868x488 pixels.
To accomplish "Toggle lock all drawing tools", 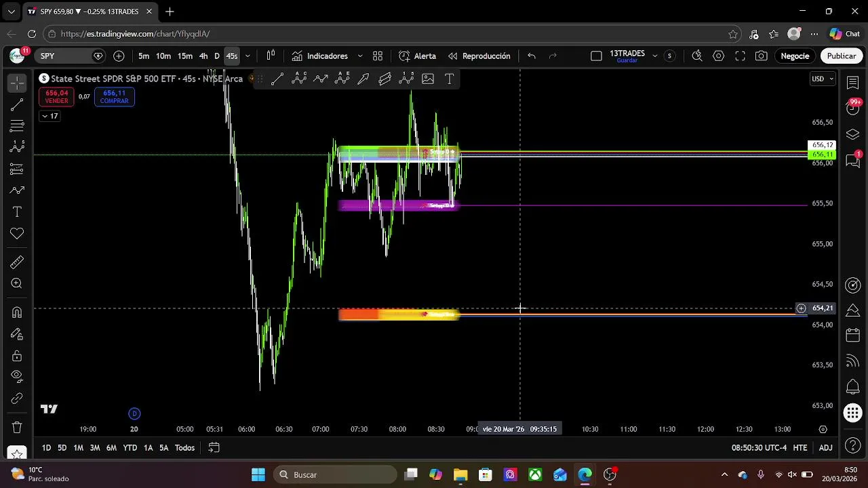I will pos(17,356).
